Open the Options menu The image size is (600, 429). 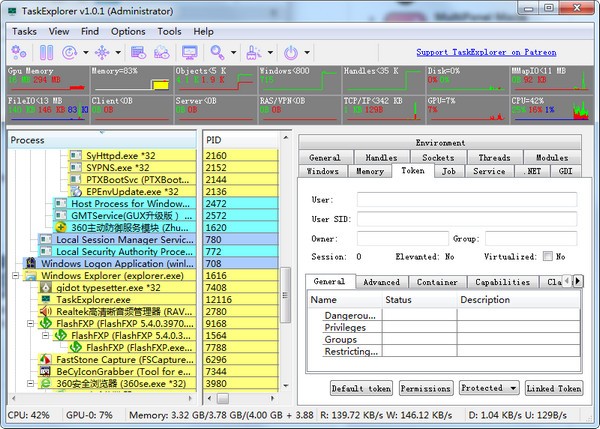pyautogui.click(x=128, y=31)
